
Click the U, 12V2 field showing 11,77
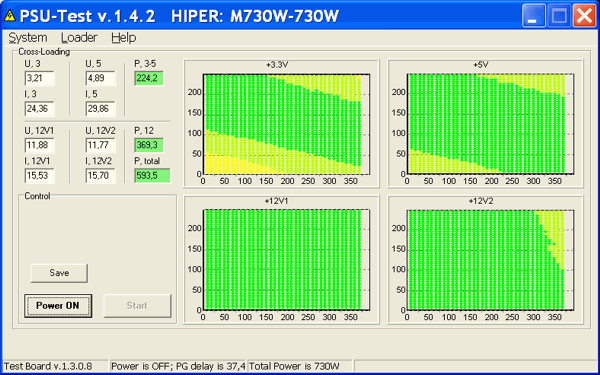(100, 145)
